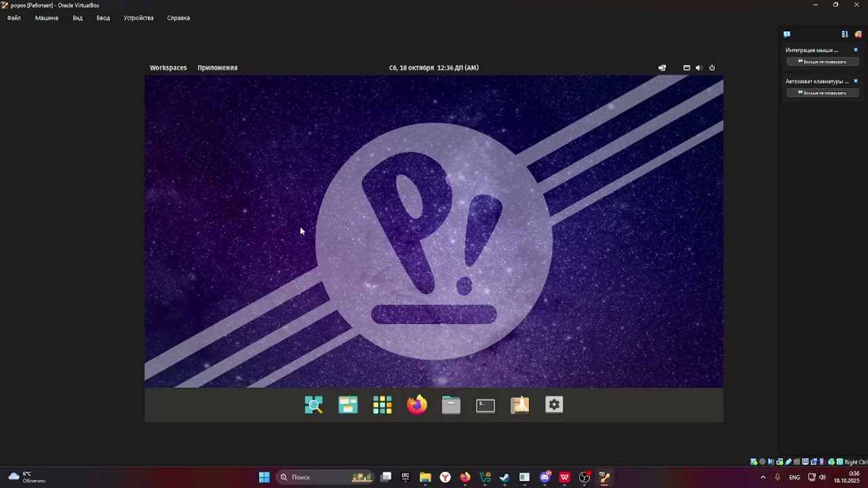868x488 pixels.
Task: Open Windows Start menu
Action: click(264, 477)
